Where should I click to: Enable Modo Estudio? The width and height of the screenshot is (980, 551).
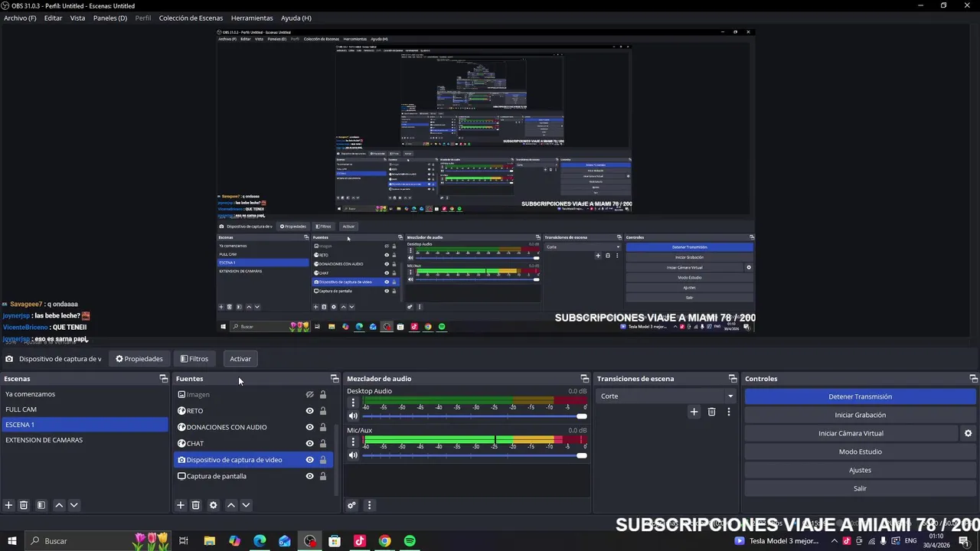tap(860, 452)
